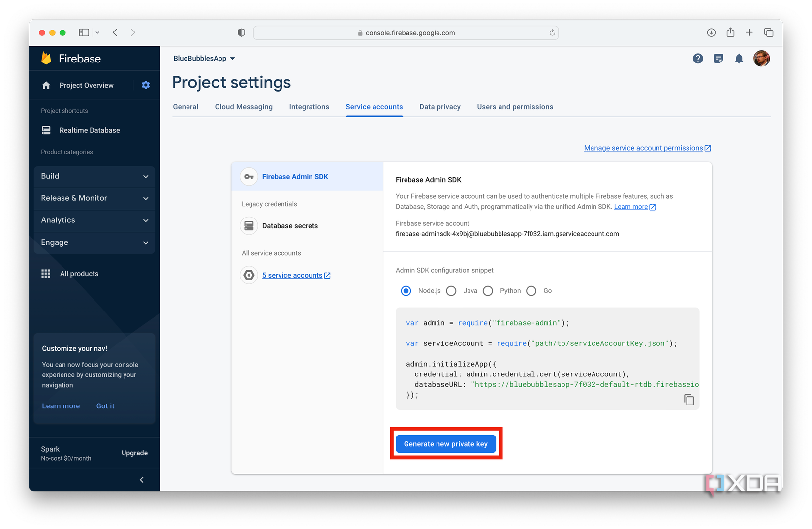Go forward in Safari
The width and height of the screenshot is (812, 529).
pyautogui.click(x=133, y=32)
